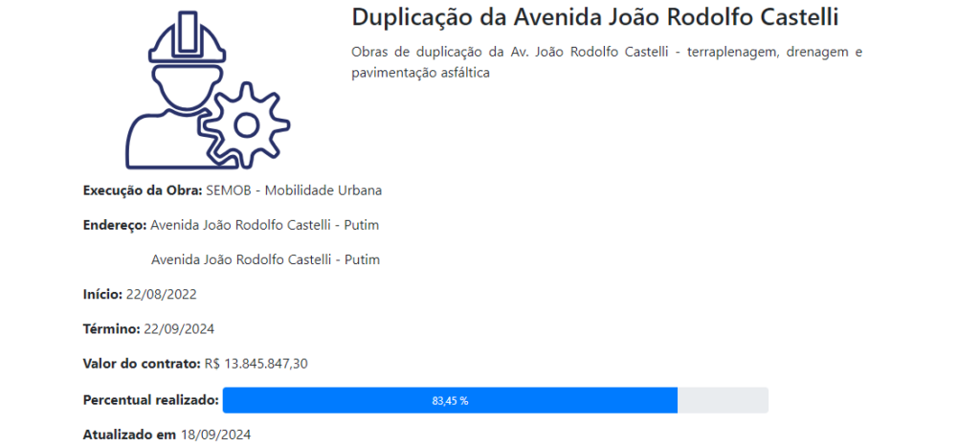The height and width of the screenshot is (447, 980).
Task: Click second Avenida João Rodolfo Castelli - Putim address
Action: point(266,259)
